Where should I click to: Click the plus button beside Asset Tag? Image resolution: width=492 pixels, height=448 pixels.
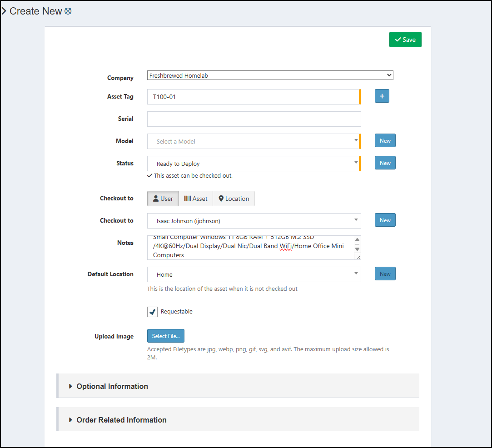click(382, 96)
